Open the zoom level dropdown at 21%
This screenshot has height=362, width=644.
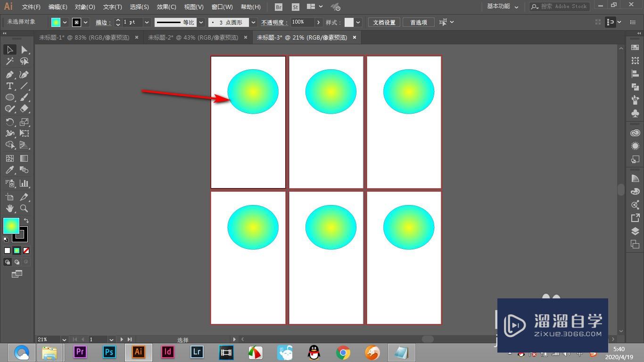click(x=64, y=339)
